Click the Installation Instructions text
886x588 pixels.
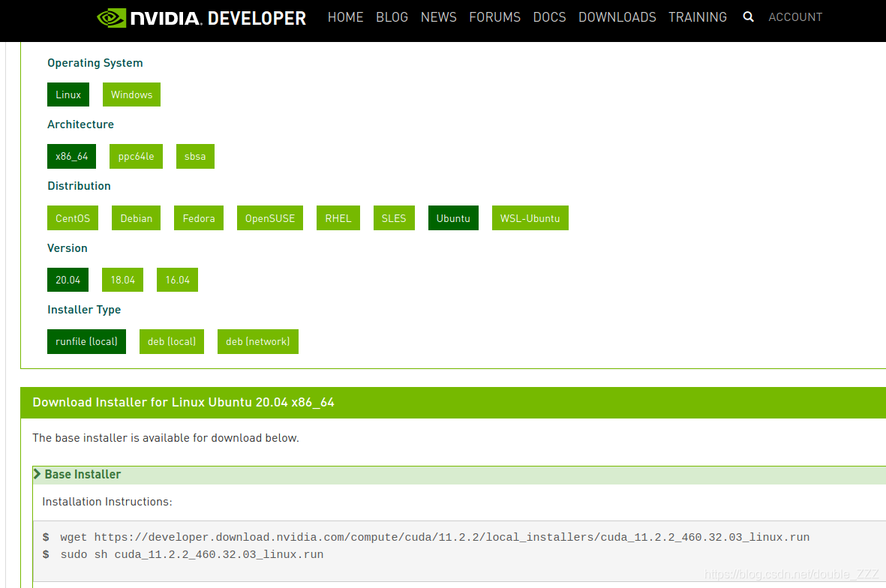point(107,502)
